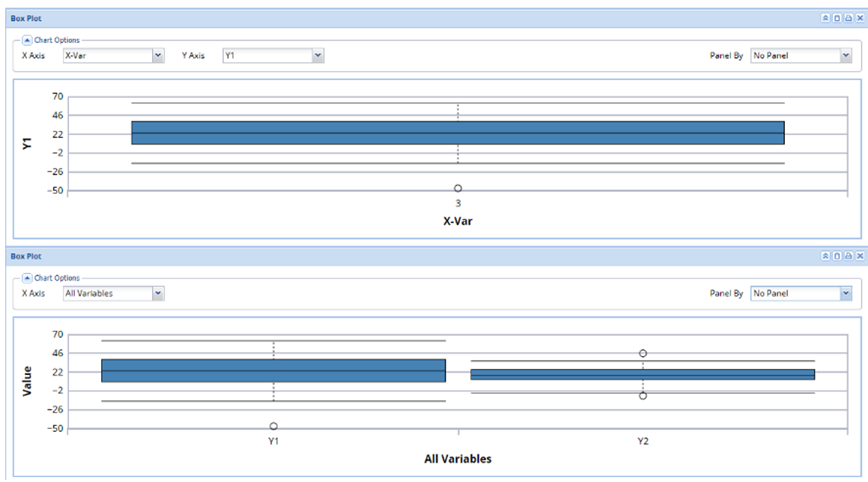The image size is (868, 482).
Task: Collapse Chart Options in the bottom panel
Action: (x=28, y=278)
